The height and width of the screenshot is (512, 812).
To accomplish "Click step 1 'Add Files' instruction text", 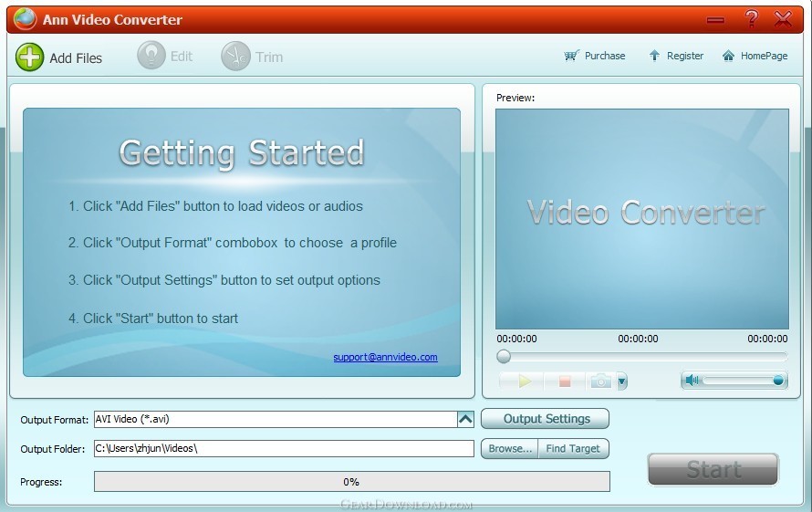I will click(215, 206).
